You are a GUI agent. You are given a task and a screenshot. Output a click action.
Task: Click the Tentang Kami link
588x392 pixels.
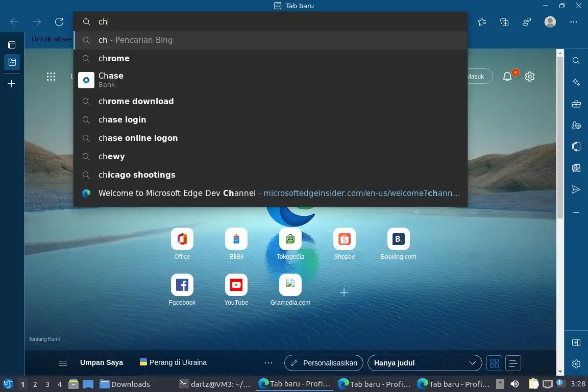(x=44, y=339)
